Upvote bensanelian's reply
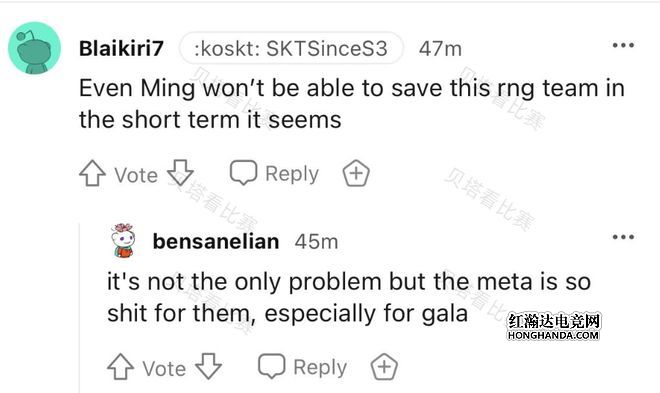Viewport: 660px width, 393px height. (120, 366)
